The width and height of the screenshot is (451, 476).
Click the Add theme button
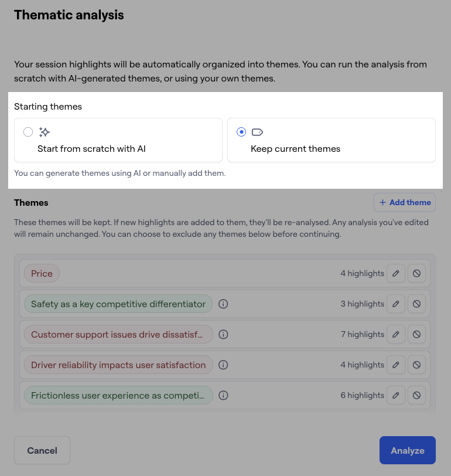click(405, 202)
